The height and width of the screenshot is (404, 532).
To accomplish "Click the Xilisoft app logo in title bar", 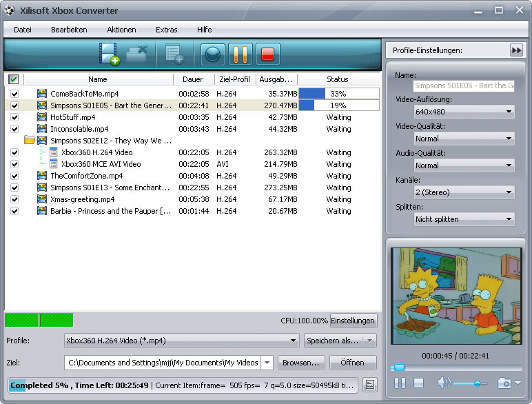I will point(10,10).
